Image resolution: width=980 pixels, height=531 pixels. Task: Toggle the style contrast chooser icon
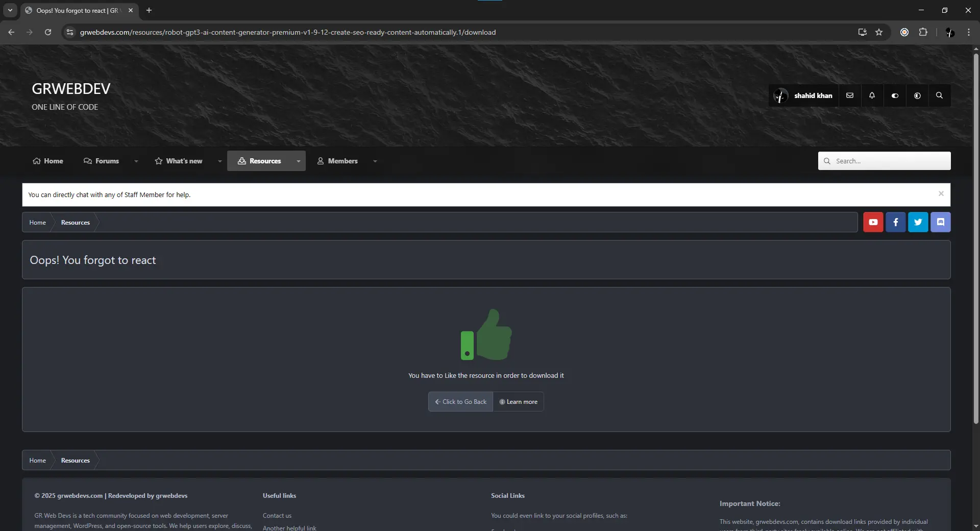tap(917, 95)
